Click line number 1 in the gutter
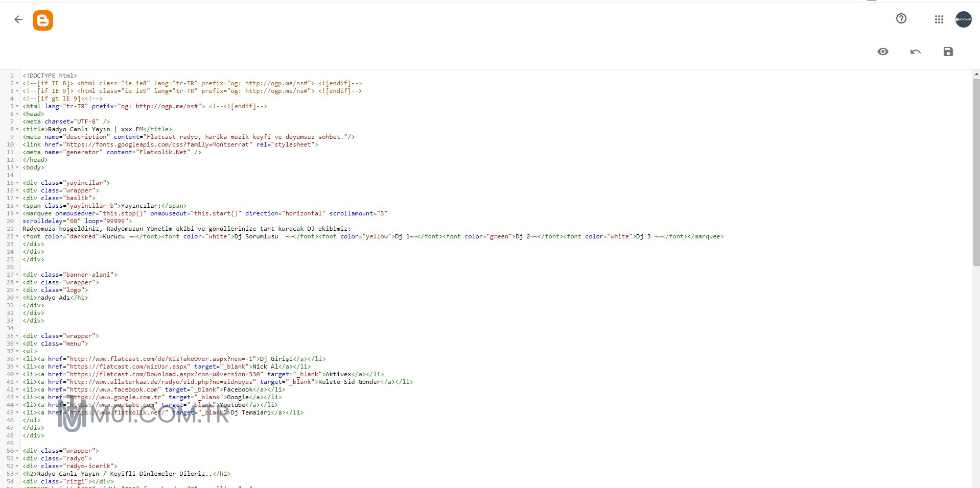980x488 pixels. (x=11, y=75)
